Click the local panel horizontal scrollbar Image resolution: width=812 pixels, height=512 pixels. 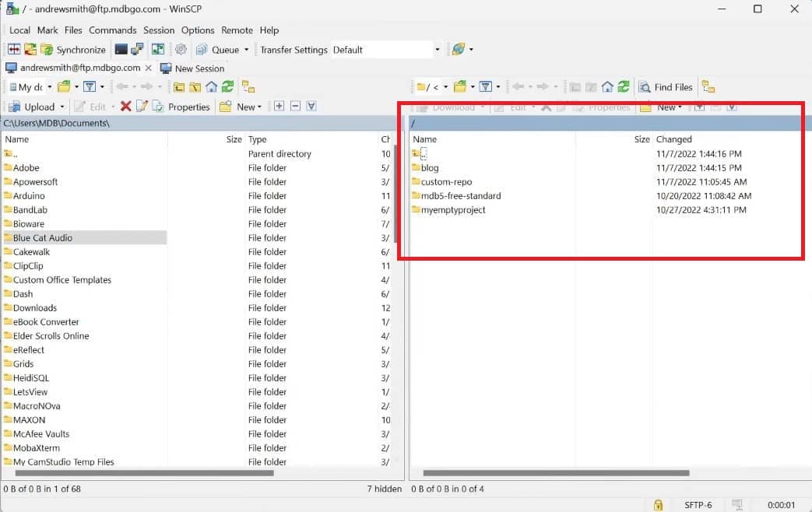[x=144, y=472]
